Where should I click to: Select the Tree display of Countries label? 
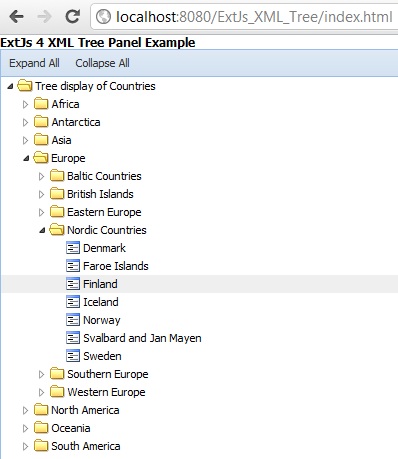pos(95,86)
